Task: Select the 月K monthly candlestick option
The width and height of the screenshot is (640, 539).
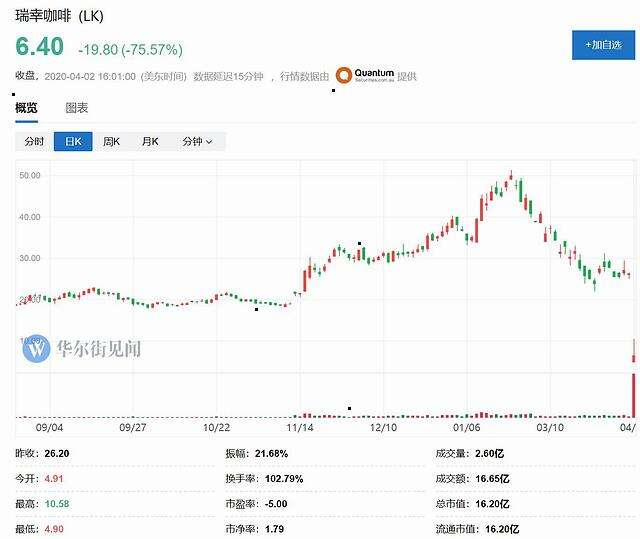Action: (x=150, y=142)
